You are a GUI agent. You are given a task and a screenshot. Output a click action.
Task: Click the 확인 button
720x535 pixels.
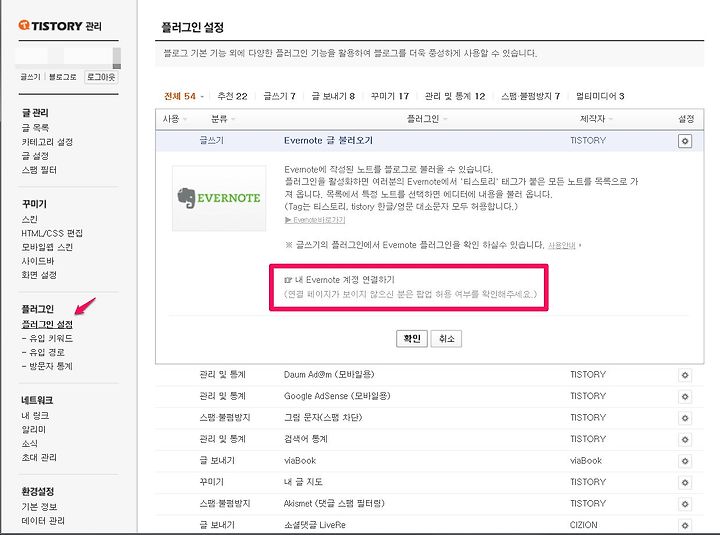(x=412, y=339)
